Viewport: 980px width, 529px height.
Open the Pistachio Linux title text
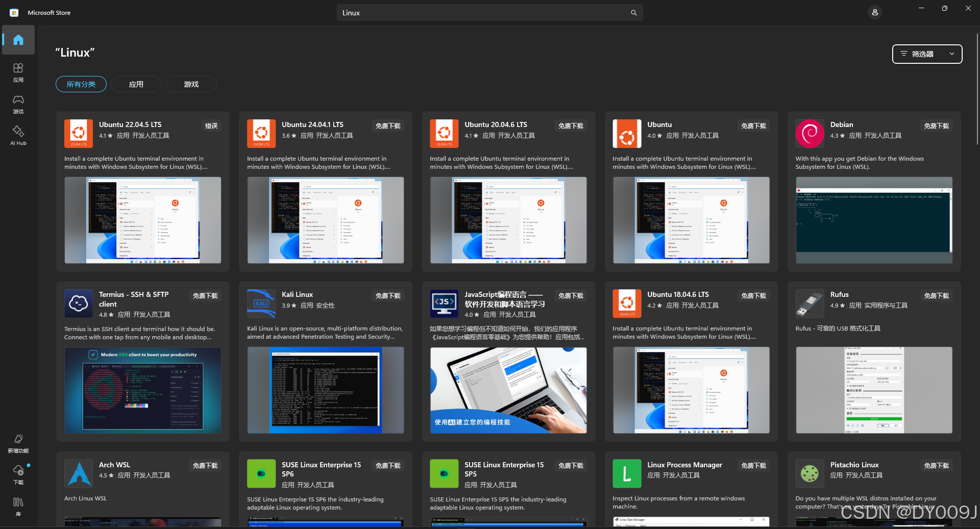tap(854, 465)
